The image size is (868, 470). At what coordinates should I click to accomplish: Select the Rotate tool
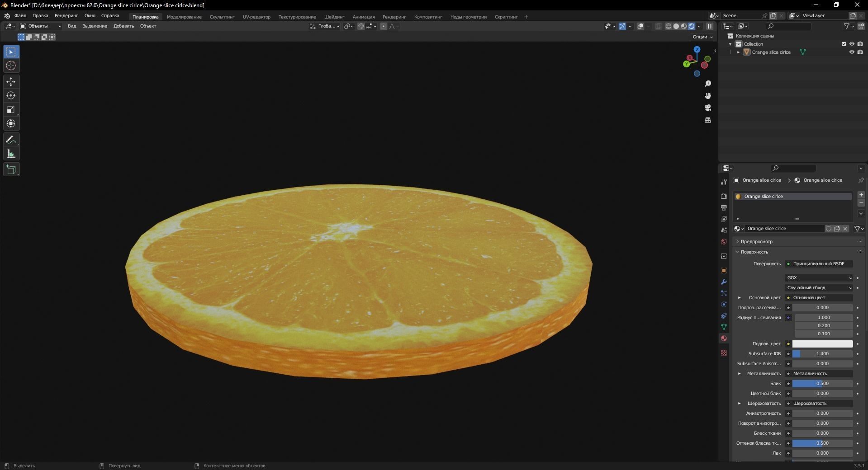click(x=11, y=95)
